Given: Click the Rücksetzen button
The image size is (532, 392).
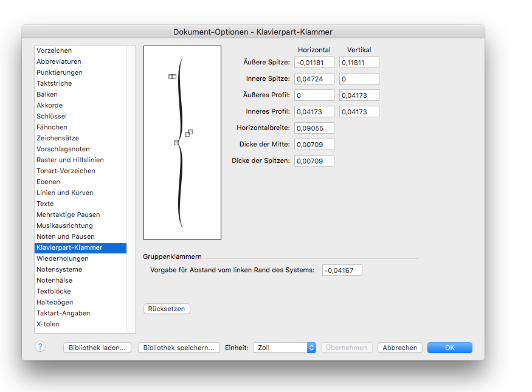Looking at the screenshot, I should (167, 309).
